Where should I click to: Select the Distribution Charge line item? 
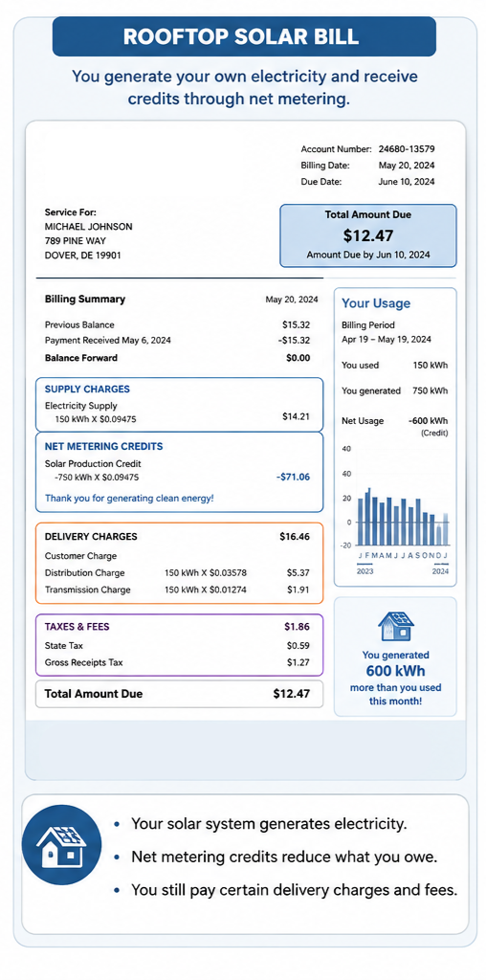177,572
